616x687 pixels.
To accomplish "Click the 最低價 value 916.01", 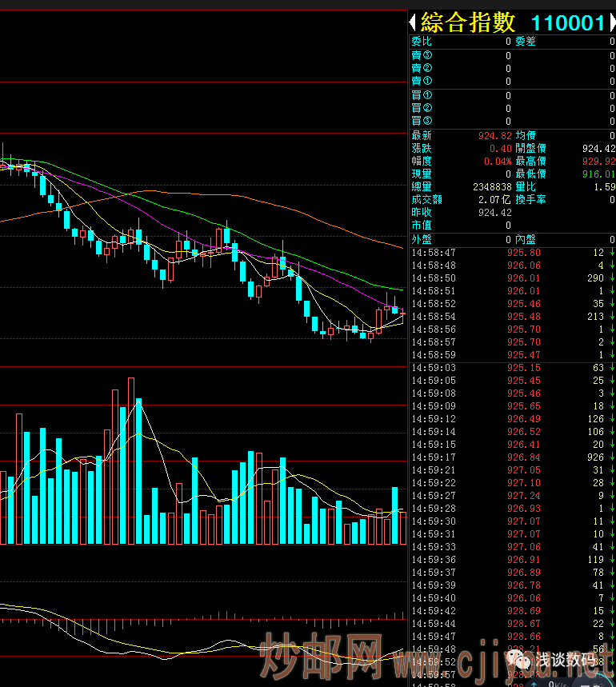I will [598, 174].
